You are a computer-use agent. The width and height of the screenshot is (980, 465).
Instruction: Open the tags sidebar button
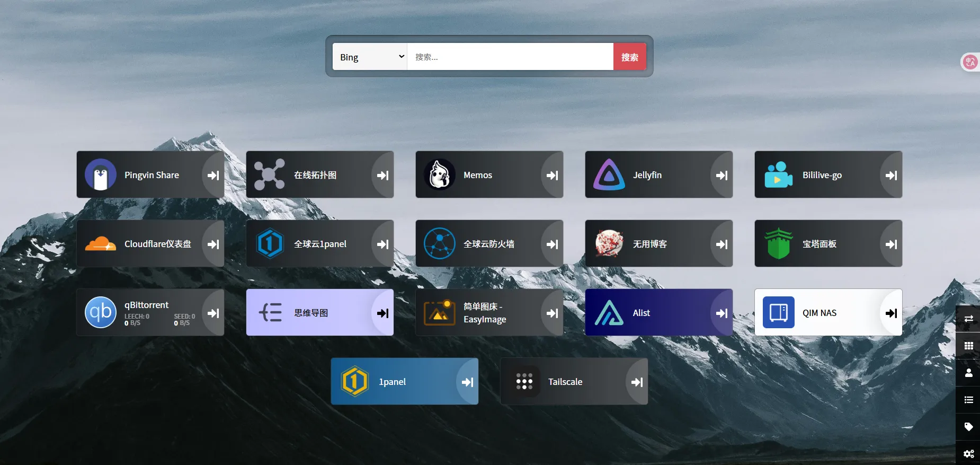[968, 427]
